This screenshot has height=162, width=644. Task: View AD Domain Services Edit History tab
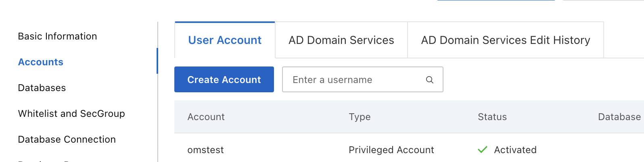click(x=506, y=40)
